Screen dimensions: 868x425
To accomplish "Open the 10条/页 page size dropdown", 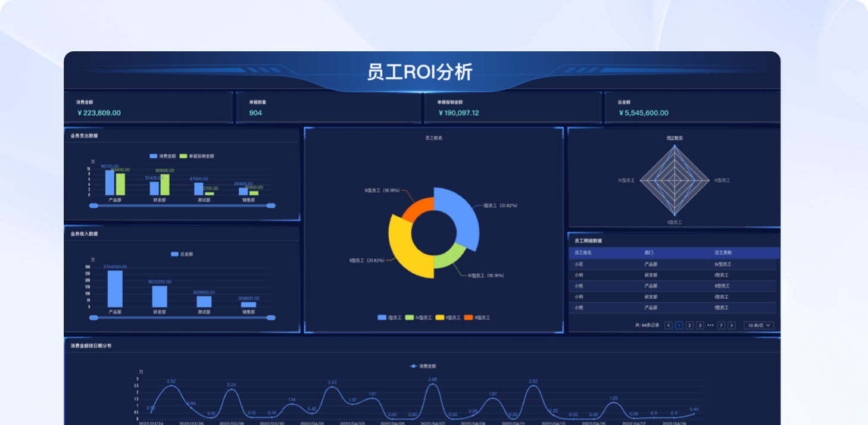I will [x=760, y=326].
